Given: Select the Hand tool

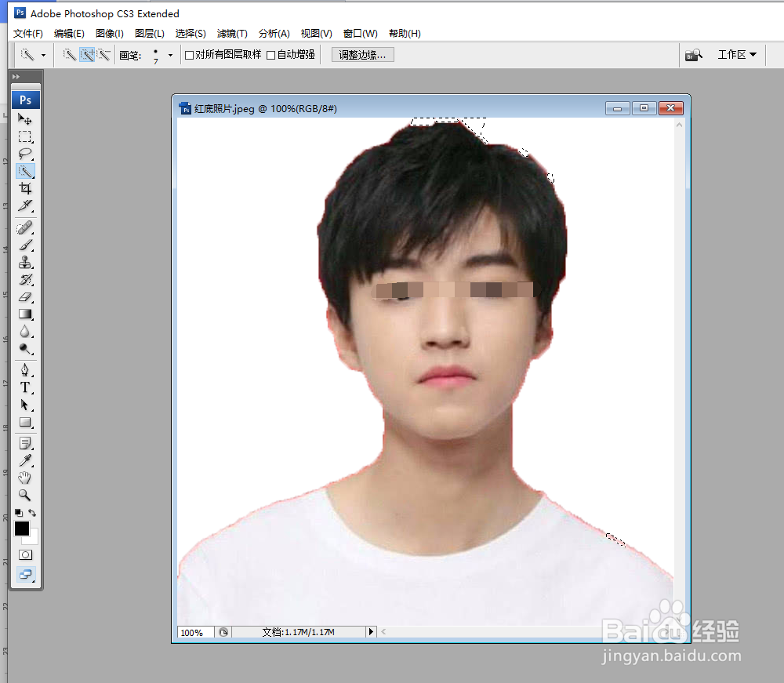Looking at the screenshot, I should 25,478.
